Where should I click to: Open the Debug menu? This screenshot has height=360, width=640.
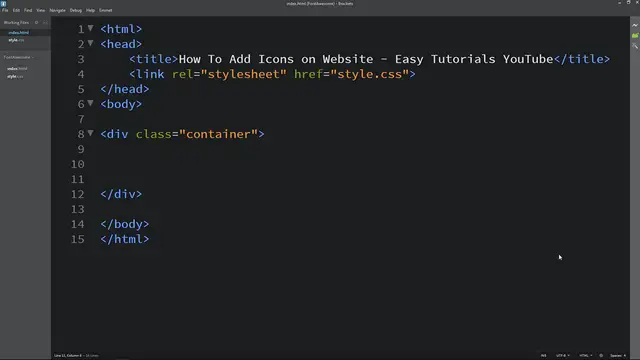[x=76, y=10]
